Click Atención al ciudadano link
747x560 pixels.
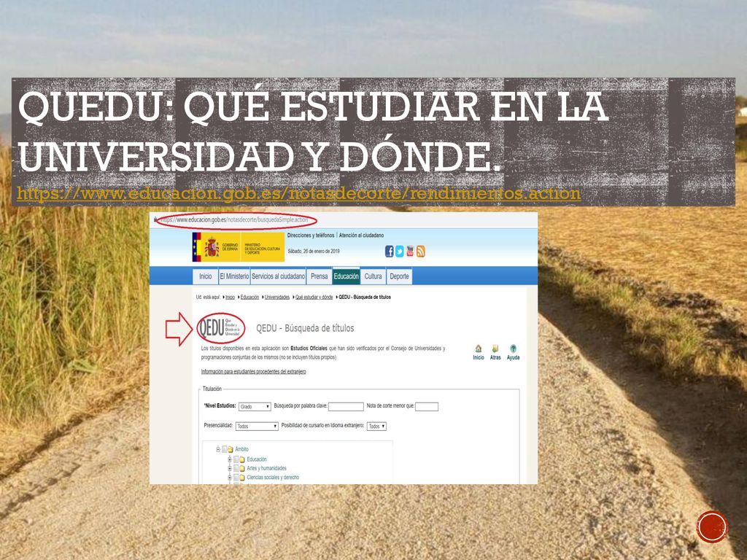point(361,236)
